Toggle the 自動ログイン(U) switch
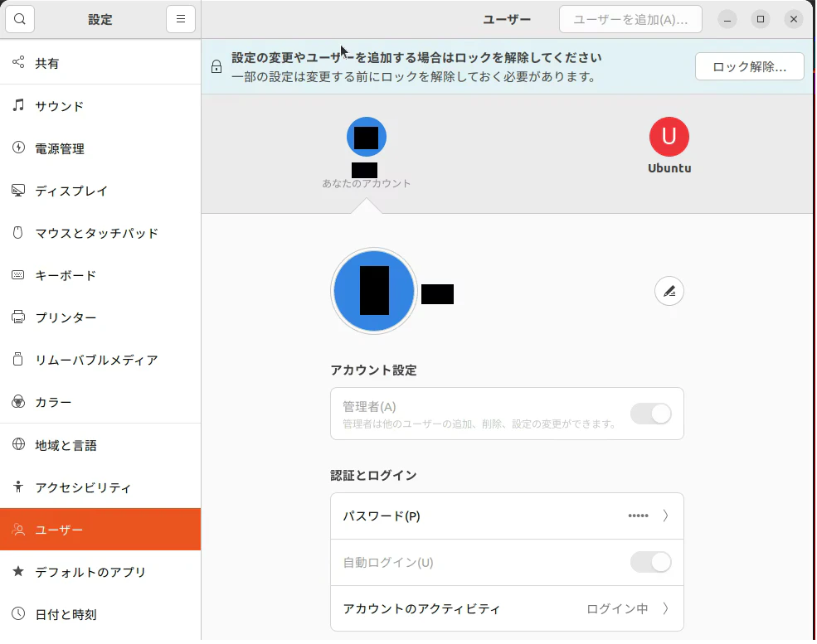The image size is (817, 644). click(x=651, y=562)
